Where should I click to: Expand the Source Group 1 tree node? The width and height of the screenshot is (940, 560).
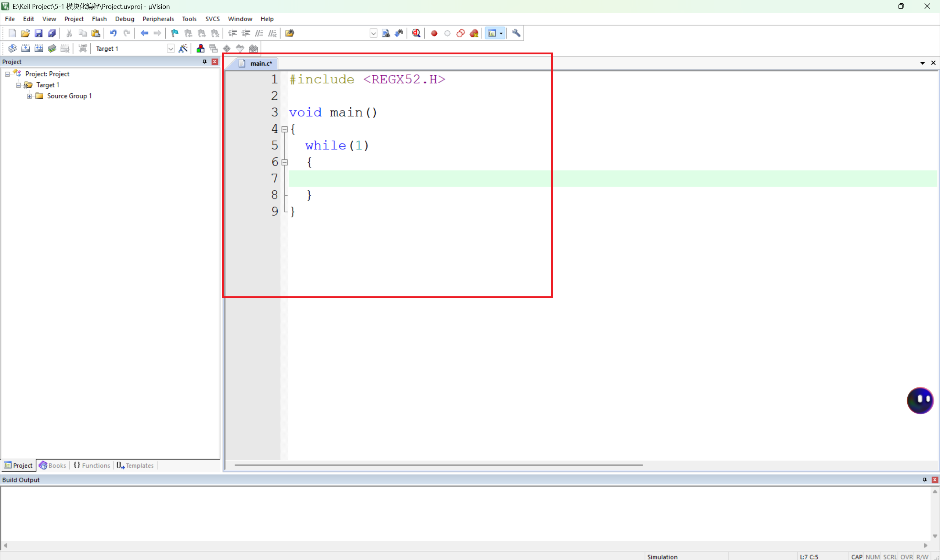tap(29, 96)
